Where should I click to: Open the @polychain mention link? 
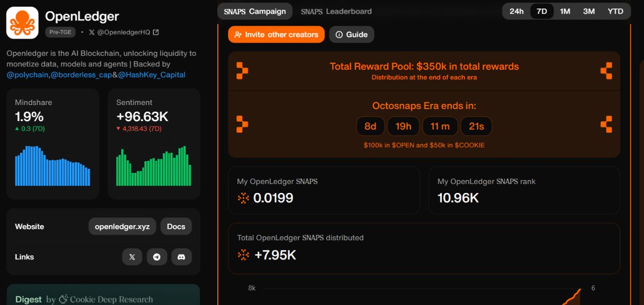tap(27, 75)
